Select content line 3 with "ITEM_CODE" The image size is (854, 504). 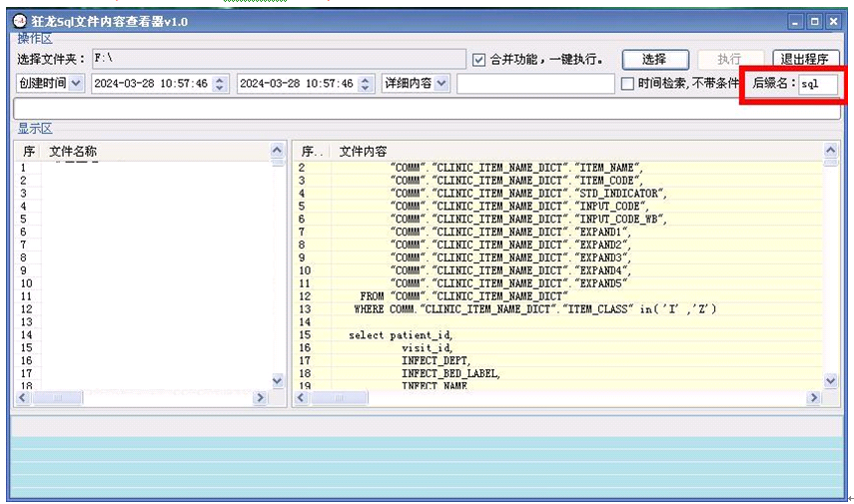pyautogui.click(x=558, y=181)
